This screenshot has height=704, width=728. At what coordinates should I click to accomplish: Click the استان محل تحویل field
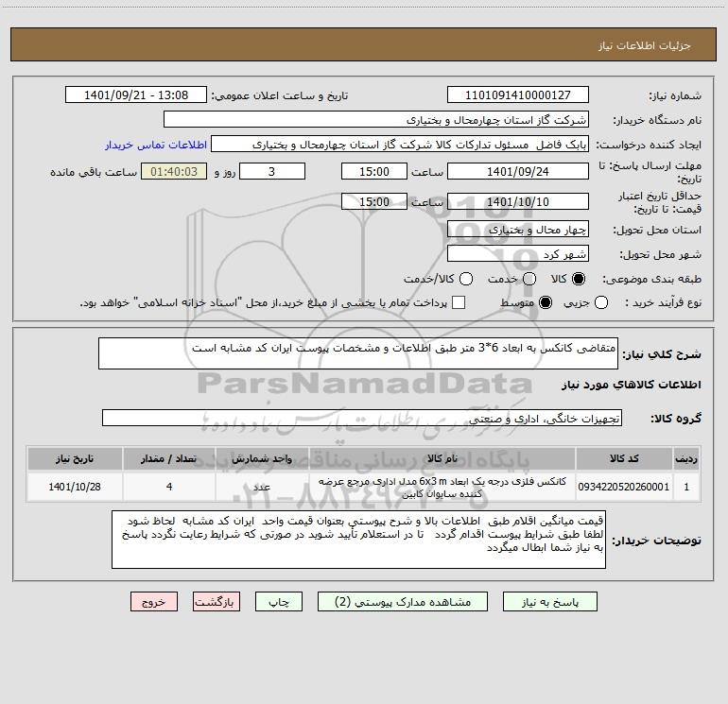[x=518, y=229]
